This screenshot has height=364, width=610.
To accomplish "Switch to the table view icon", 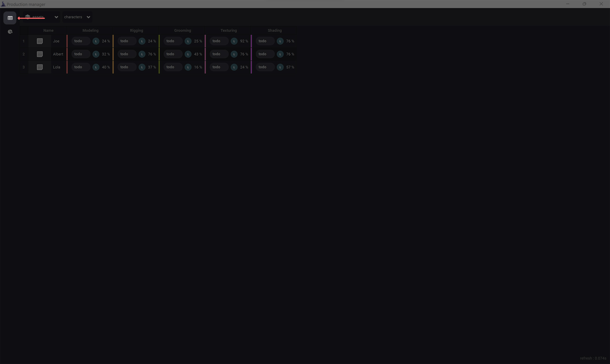I will click(10, 18).
